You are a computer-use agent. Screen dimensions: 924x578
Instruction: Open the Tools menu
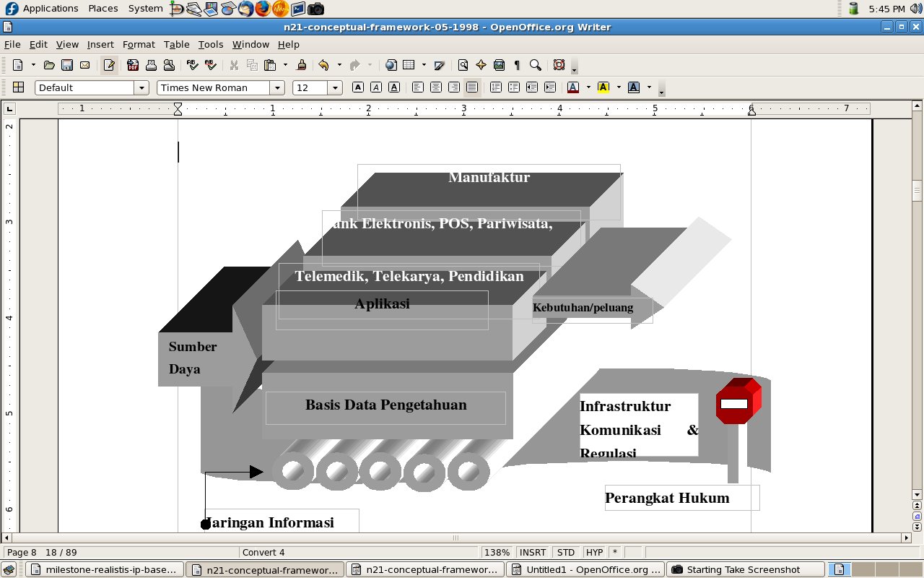pyautogui.click(x=211, y=44)
